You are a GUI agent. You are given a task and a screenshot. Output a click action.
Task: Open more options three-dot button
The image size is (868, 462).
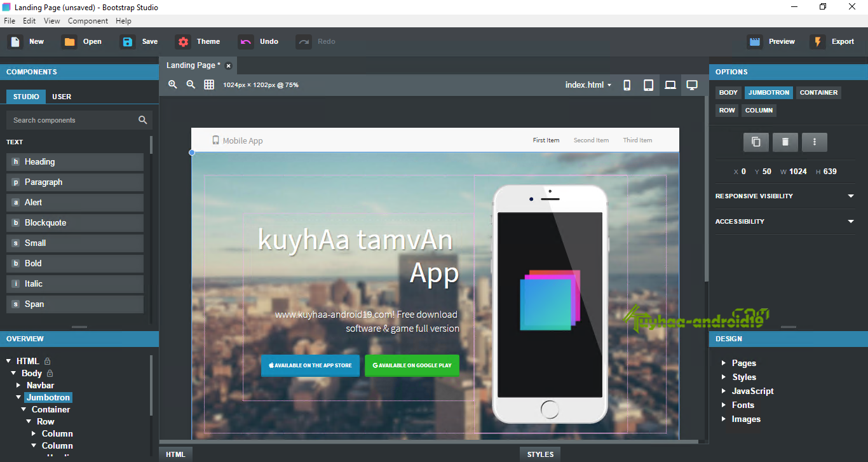tap(815, 142)
